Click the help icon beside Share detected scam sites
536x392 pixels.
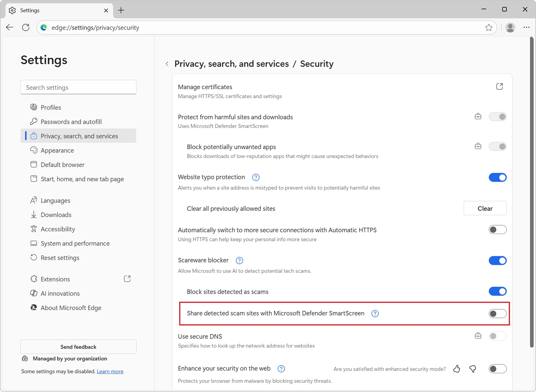tap(375, 313)
